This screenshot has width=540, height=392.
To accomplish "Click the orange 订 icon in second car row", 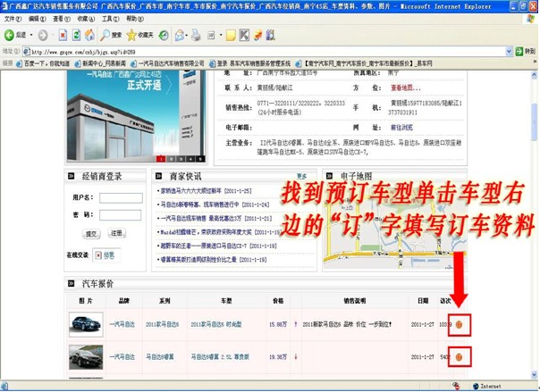I will click(458, 357).
